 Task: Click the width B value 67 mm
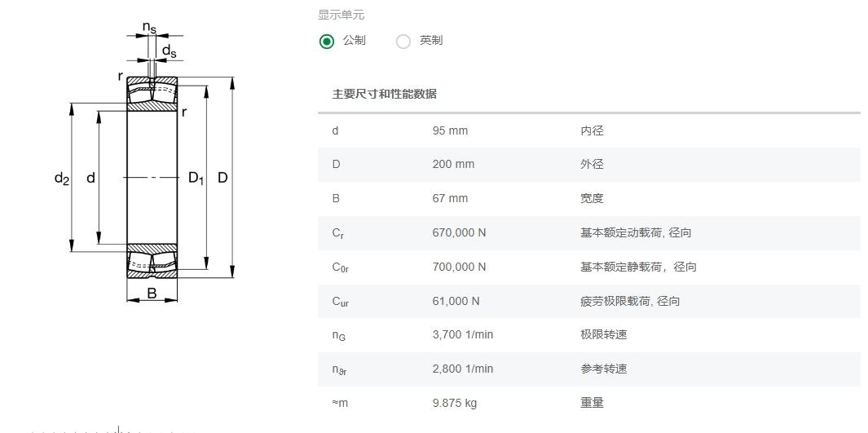tap(450, 198)
